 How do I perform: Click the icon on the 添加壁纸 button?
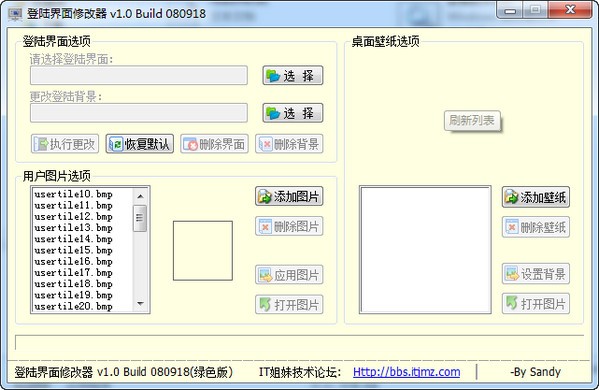pyautogui.click(x=511, y=197)
